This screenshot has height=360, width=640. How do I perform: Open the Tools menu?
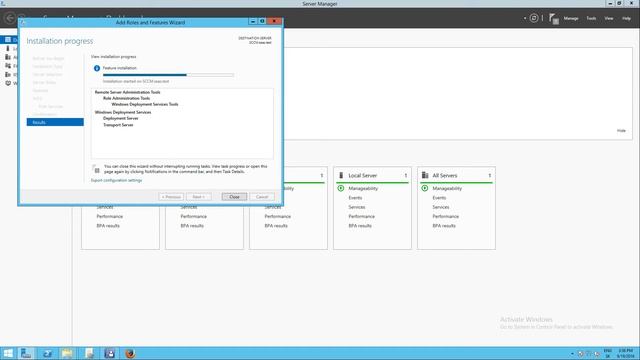click(x=591, y=18)
